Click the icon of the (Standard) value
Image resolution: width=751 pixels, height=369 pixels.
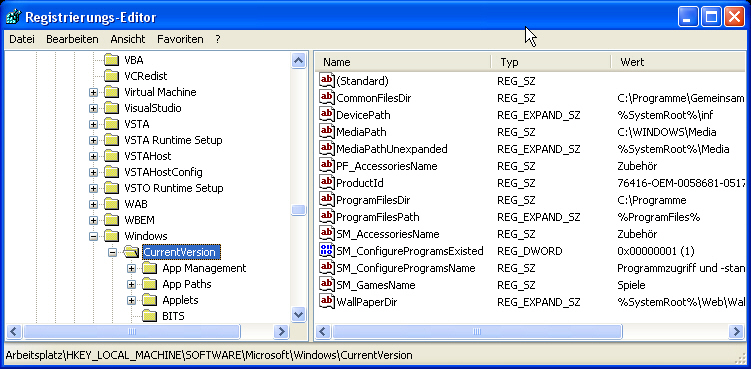[x=327, y=81]
